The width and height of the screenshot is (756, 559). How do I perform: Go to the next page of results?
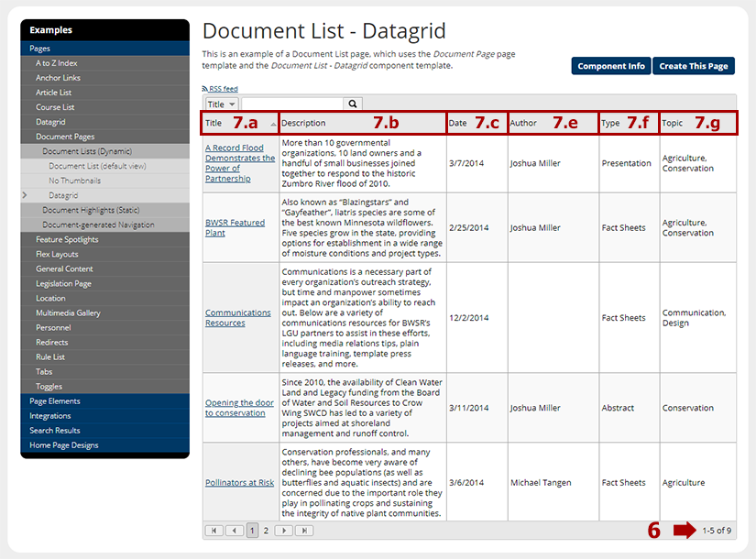(283, 531)
